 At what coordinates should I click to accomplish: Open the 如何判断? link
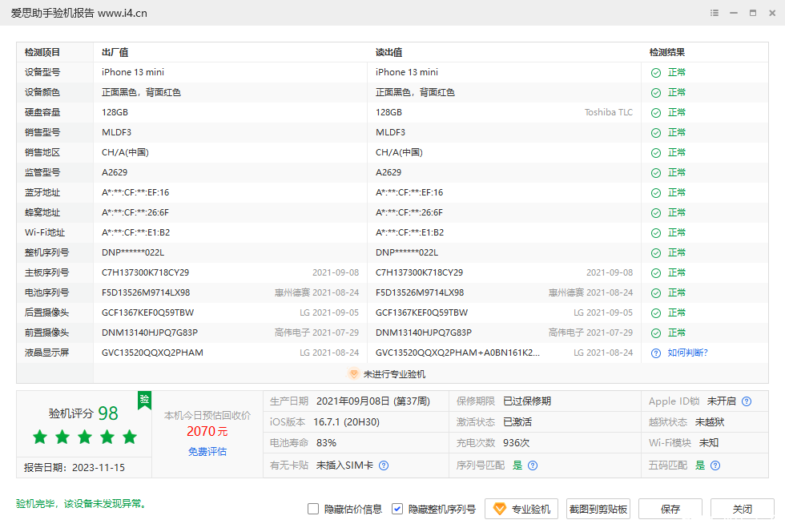click(x=687, y=353)
